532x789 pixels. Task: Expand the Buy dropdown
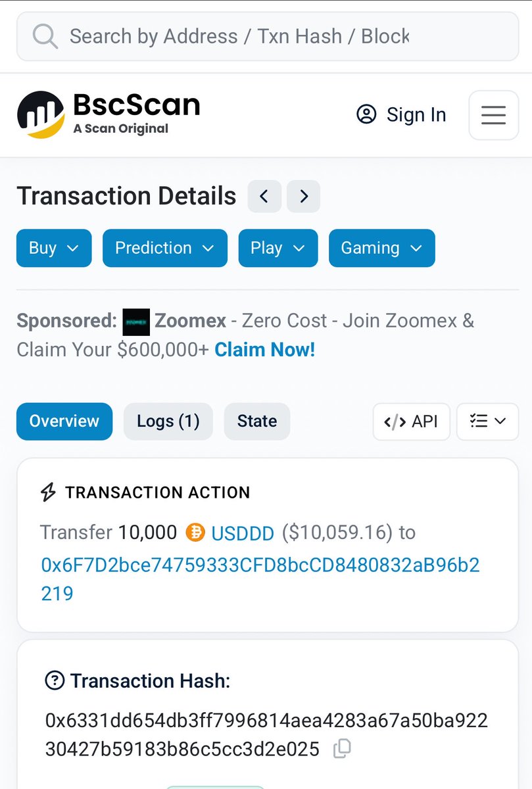click(54, 248)
